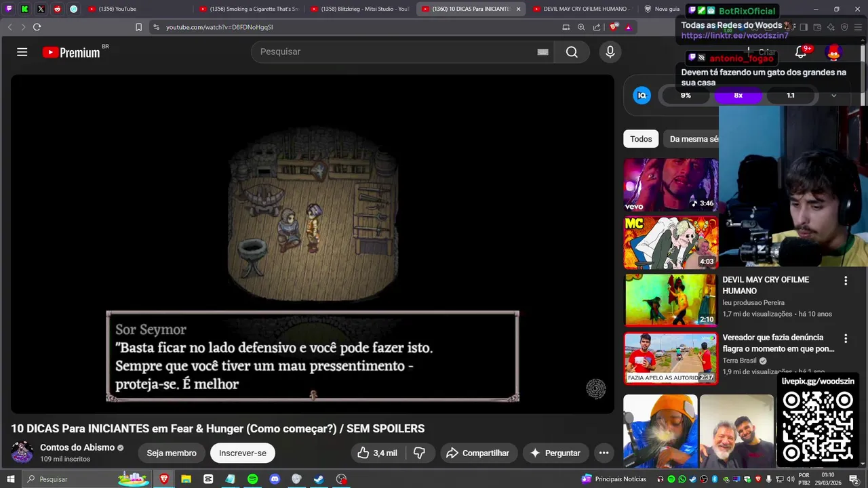This screenshot has width=868, height=488.
Task: Click the Seja membro button
Action: 172,453
